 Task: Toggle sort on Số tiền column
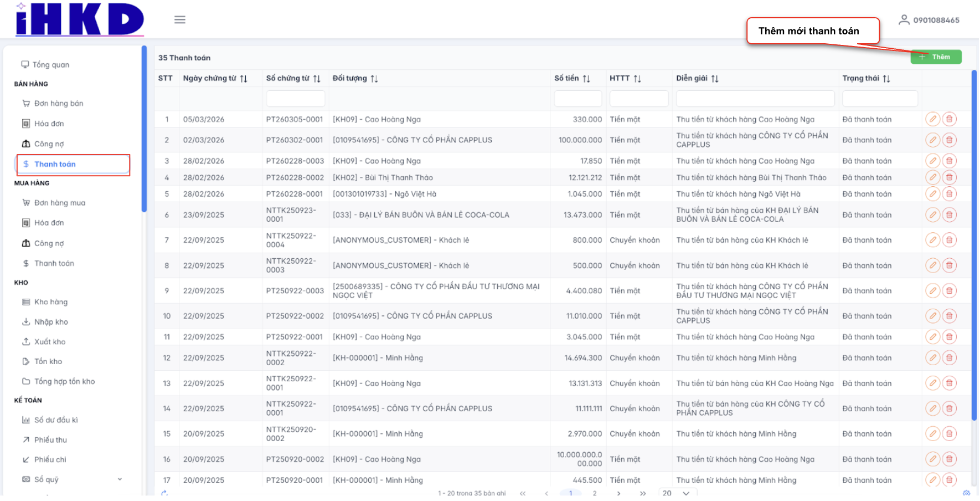tap(586, 79)
